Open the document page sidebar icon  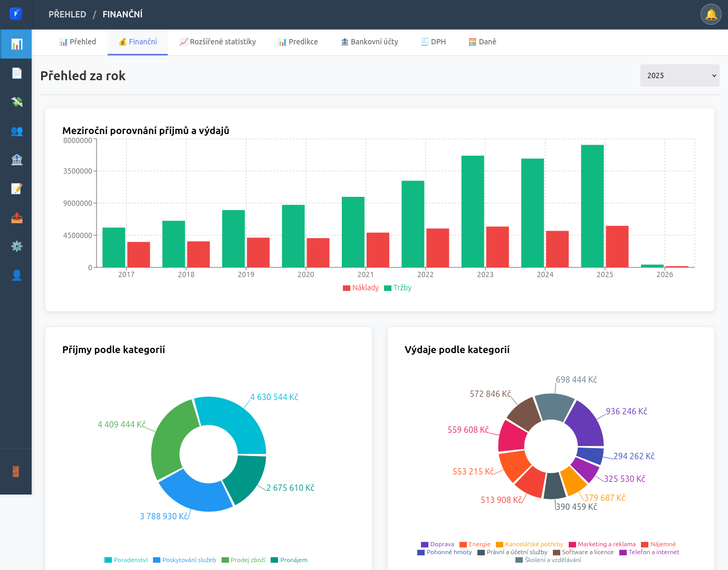16,73
